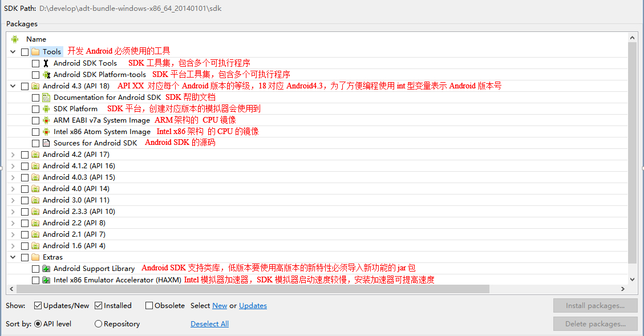Click the Android icon in Name header
The width and height of the screenshot is (644, 336).
click(15, 39)
